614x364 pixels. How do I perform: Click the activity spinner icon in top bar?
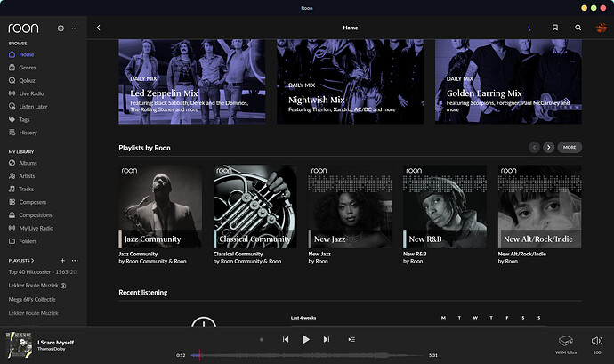pos(529,28)
